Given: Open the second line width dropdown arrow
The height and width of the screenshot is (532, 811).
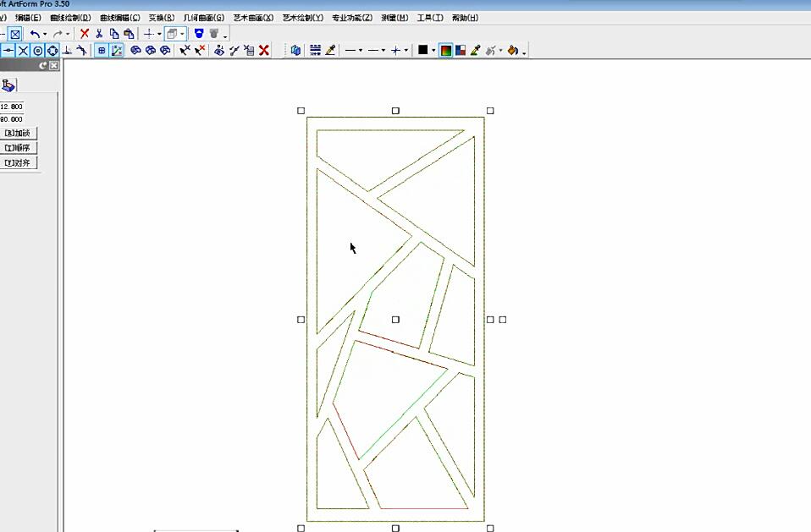Looking at the screenshot, I should pyautogui.click(x=383, y=51).
